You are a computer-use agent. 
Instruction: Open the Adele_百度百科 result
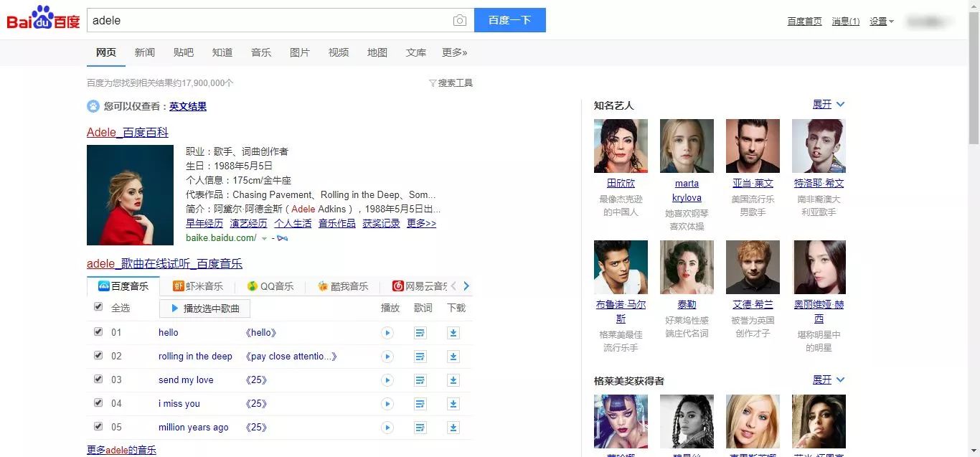pos(128,132)
